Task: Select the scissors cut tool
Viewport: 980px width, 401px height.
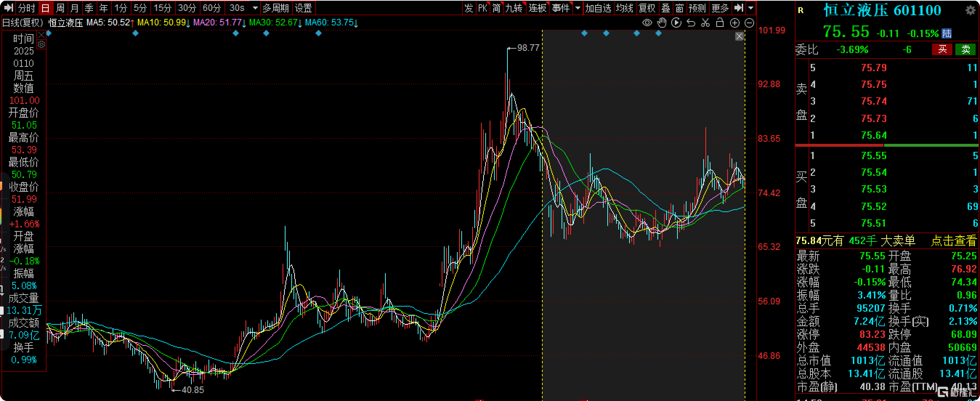Action: [x=705, y=23]
